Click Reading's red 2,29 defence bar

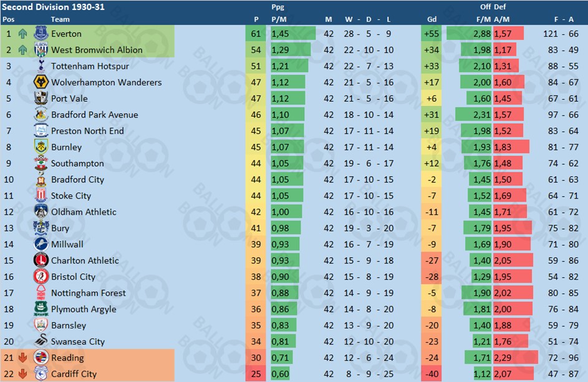[x=516, y=358]
